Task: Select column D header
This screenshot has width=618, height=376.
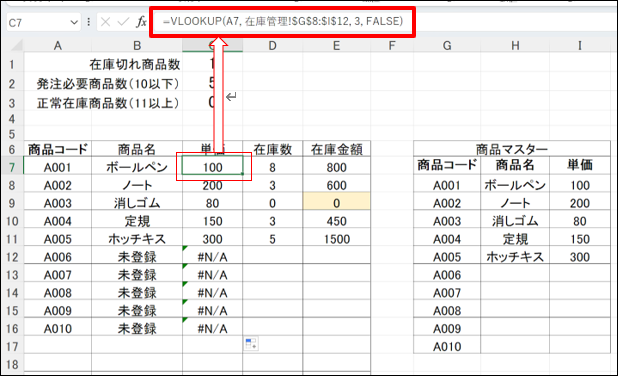Action: (272, 46)
